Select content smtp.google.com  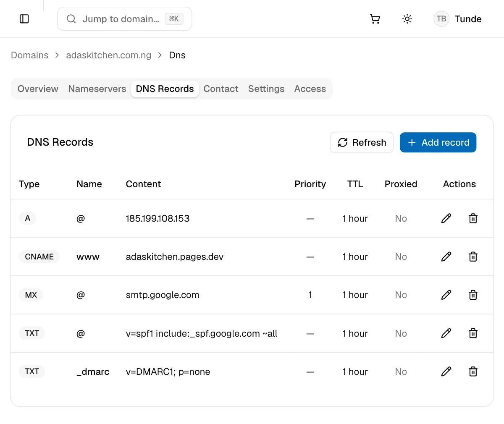tap(163, 295)
